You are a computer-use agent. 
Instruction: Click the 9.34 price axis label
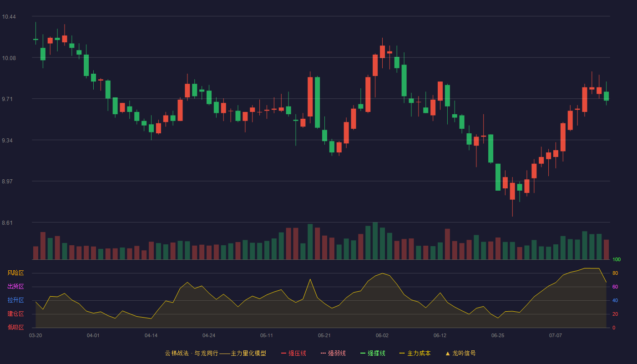7,141
